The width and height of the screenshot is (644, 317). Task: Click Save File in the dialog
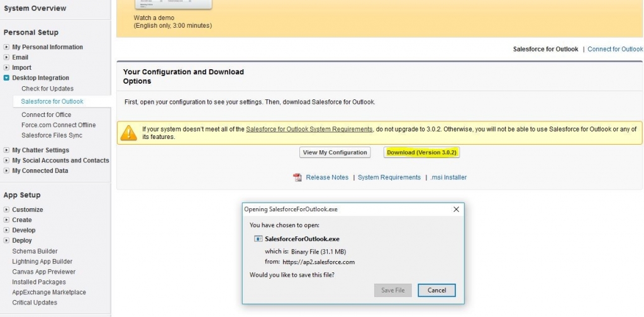click(x=393, y=291)
